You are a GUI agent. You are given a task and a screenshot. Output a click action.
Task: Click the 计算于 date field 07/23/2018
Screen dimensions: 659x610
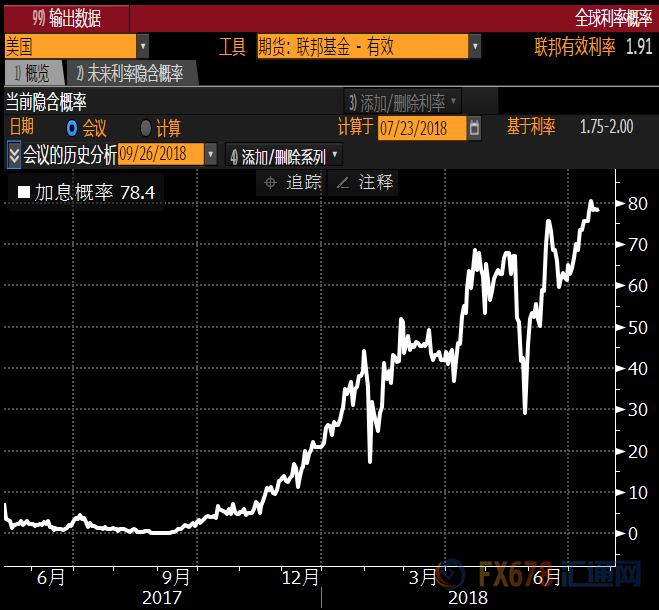point(422,129)
